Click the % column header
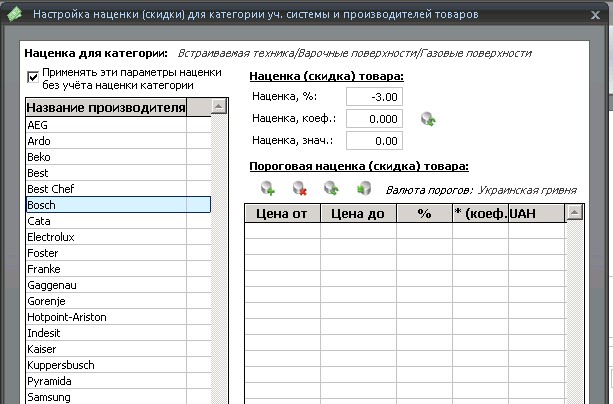This screenshot has height=404, width=613. point(424,214)
